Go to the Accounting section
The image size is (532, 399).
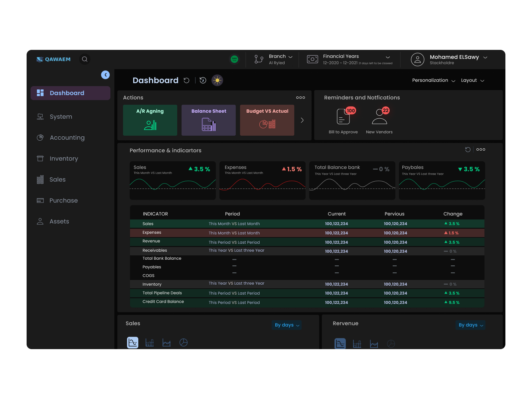tap(67, 137)
